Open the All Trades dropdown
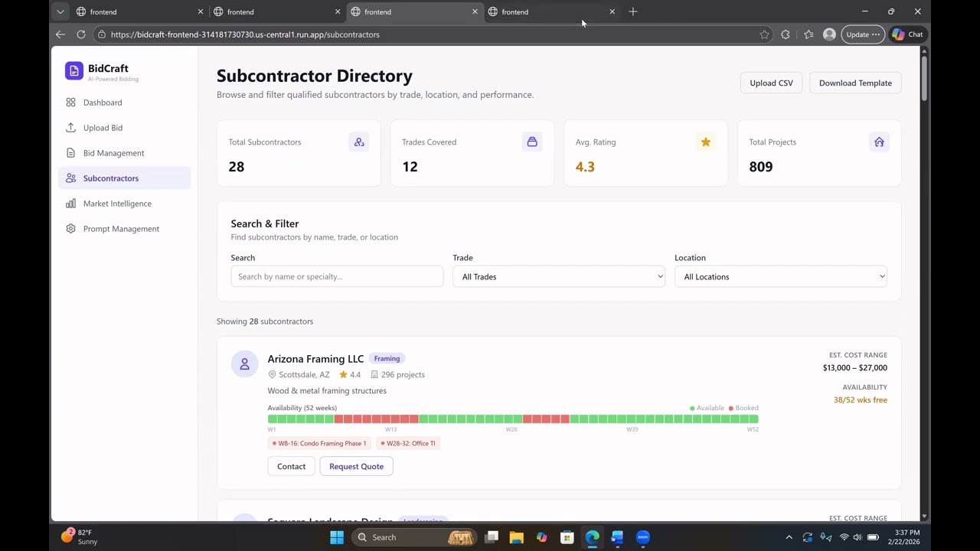This screenshot has height=551, width=980. click(x=559, y=276)
